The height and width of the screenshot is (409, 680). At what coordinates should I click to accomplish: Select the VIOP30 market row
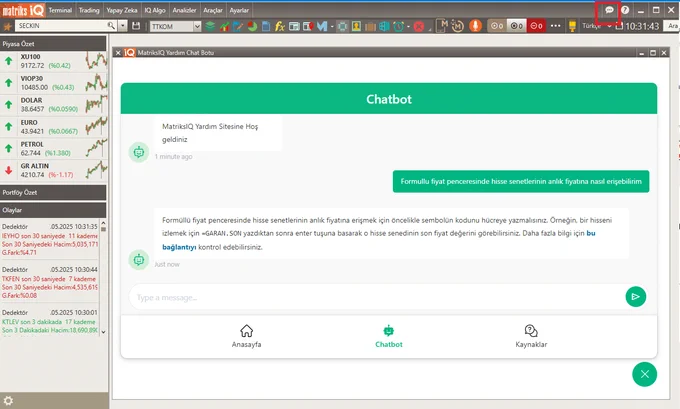click(x=53, y=83)
